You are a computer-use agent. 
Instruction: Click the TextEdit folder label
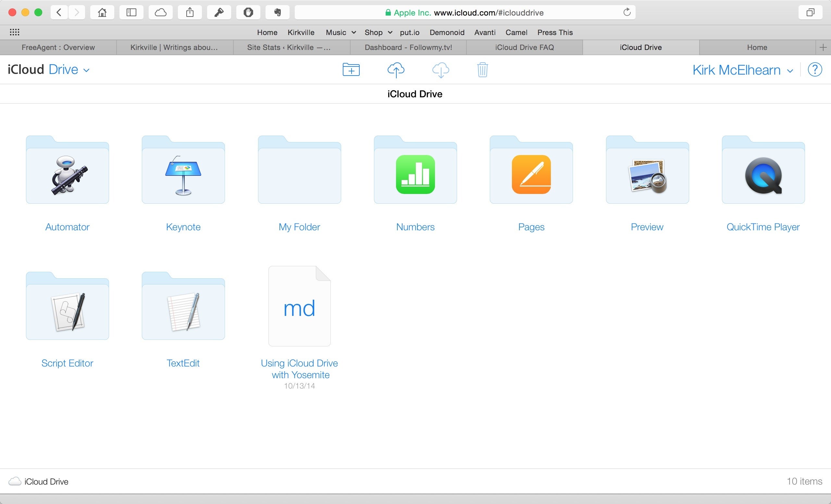183,363
